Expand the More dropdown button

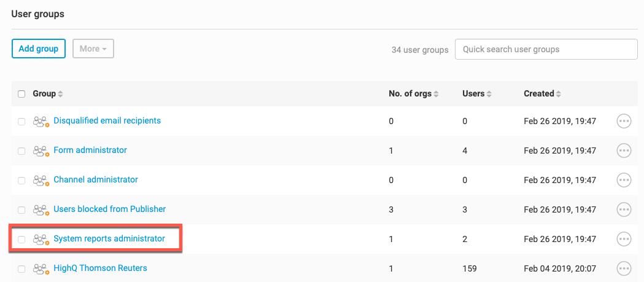point(93,49)
